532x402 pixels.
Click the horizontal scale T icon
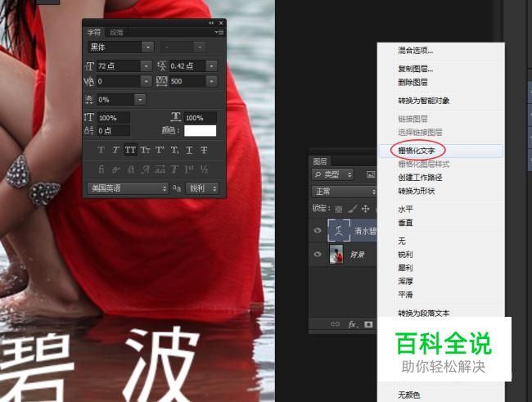coord(175,117)
